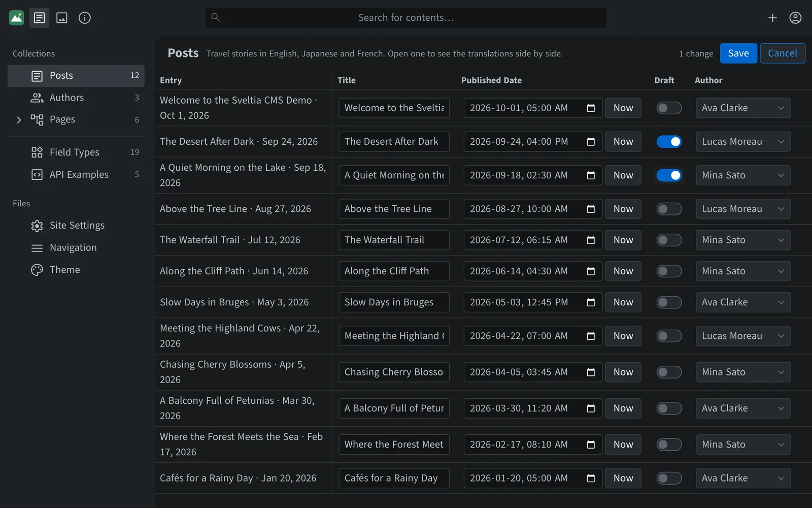Open the info help icon
Viewport: 812px width, 508px height.
coord(85,18)
